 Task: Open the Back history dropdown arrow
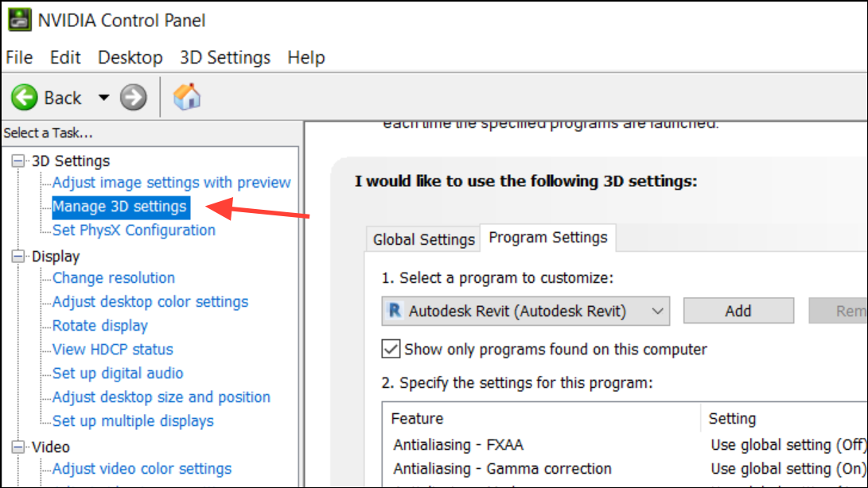[103, 98]
